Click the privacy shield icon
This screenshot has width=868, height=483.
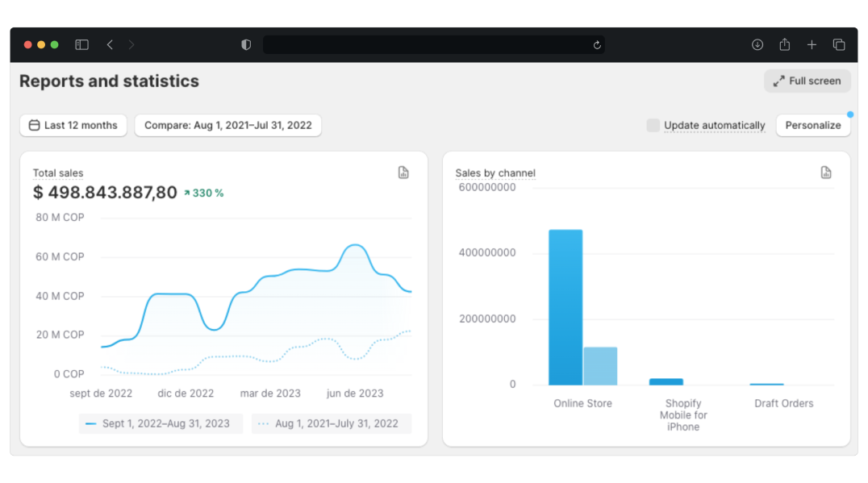pos(246,45)
